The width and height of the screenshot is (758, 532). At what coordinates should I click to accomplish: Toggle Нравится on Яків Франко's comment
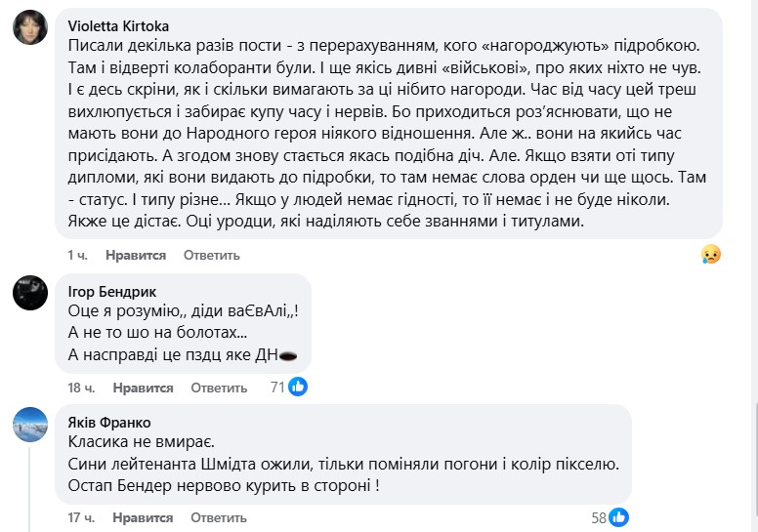tap(143, 517)
